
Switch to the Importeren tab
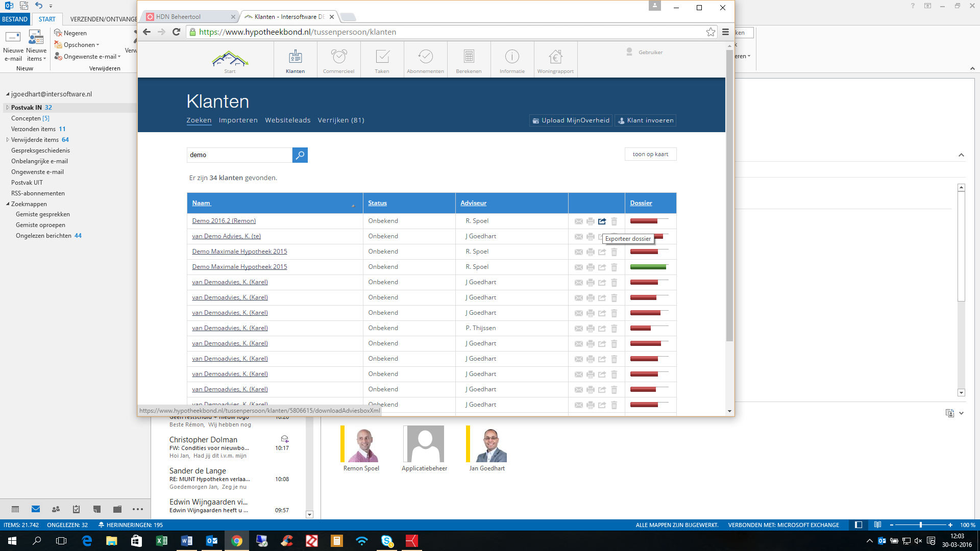tap(238, 120)
